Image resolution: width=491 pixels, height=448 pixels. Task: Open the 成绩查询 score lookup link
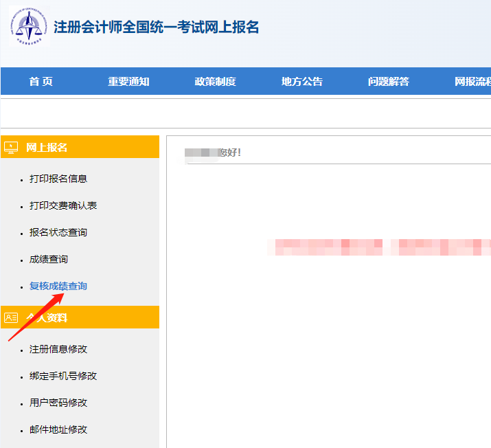(49, 259)
